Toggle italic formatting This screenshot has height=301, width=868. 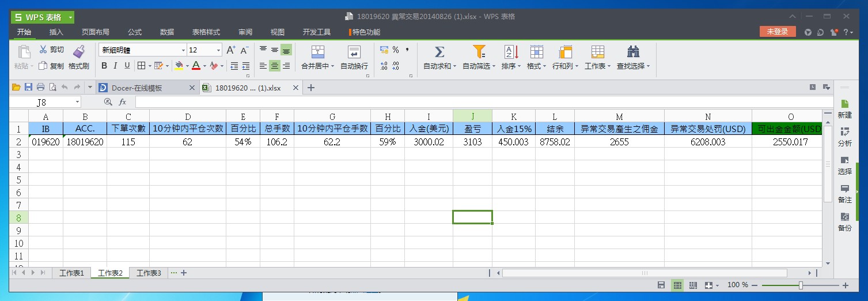click(x=115, y=66)
